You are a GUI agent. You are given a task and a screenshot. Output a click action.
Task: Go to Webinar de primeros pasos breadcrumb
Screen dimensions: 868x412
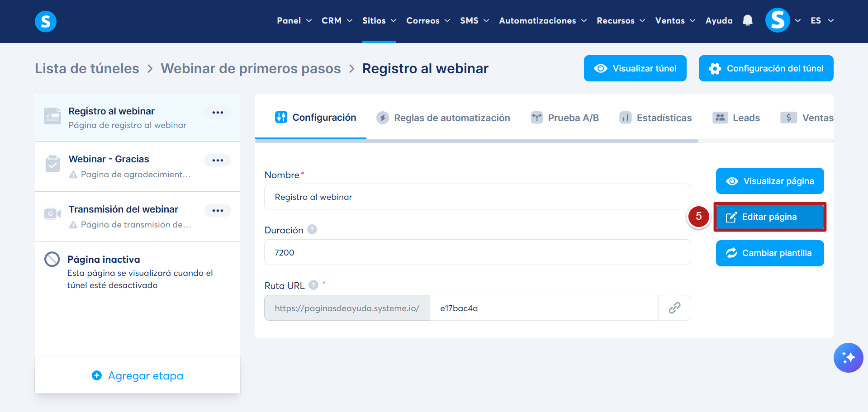(251, 68)
